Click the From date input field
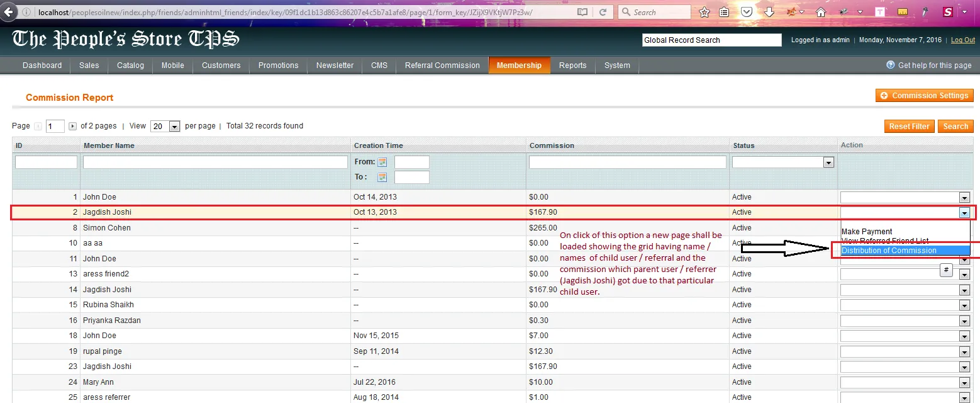 pos(411,162)
